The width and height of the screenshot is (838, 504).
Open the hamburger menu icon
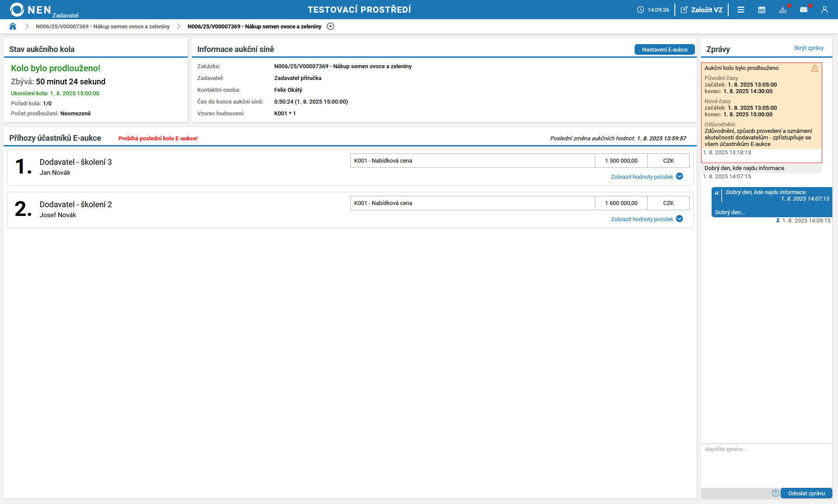(740, 10)
